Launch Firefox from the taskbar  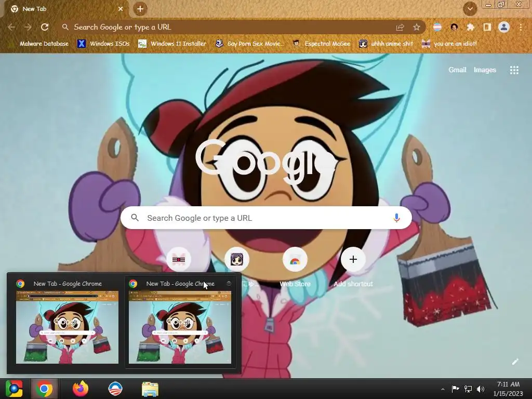click(81, 389)
